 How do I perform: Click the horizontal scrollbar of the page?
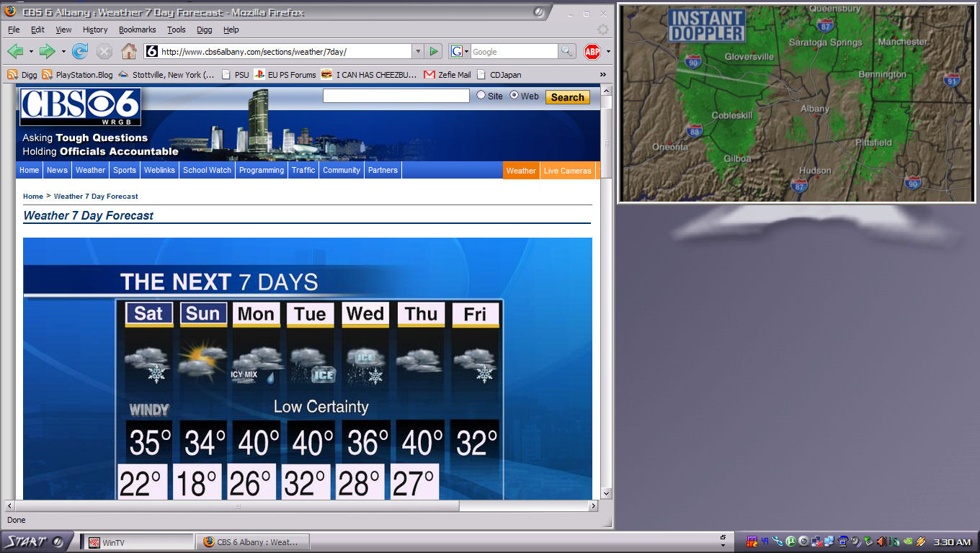(237, 506)
